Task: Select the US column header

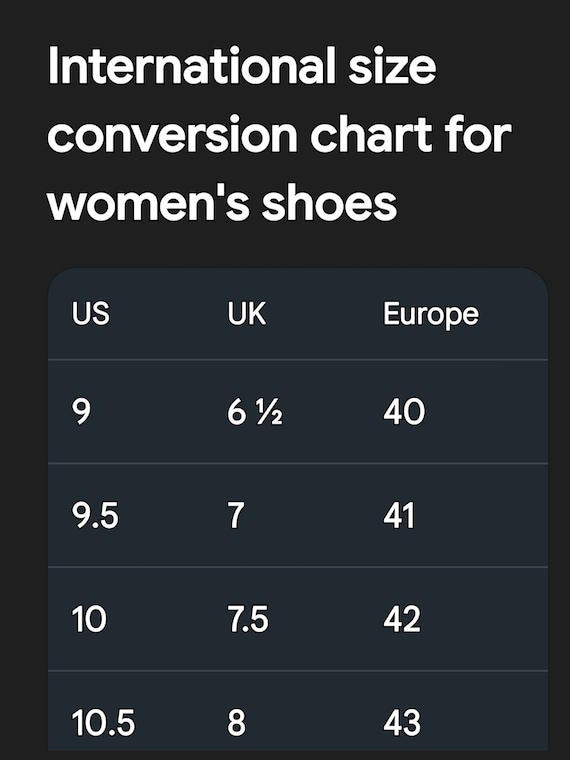Action: point(91,314)
